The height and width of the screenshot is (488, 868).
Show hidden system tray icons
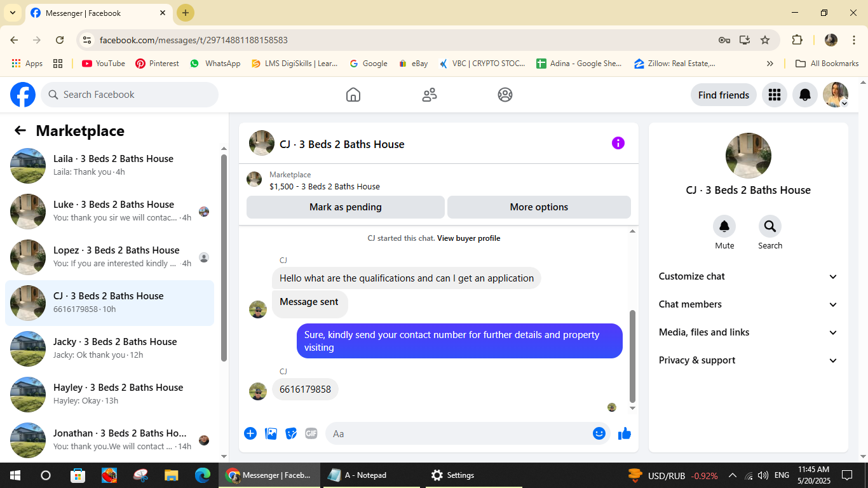pyautogui.click(x=732, y=475)
